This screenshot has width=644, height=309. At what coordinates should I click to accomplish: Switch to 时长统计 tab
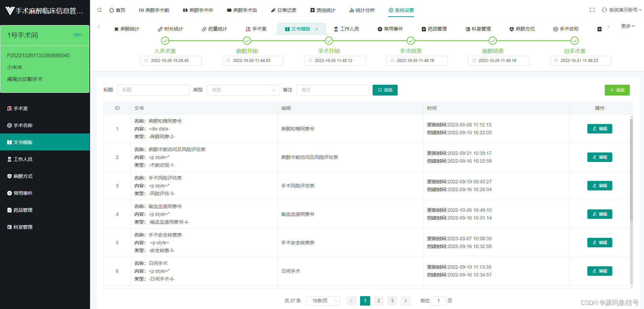coord(171,29)
